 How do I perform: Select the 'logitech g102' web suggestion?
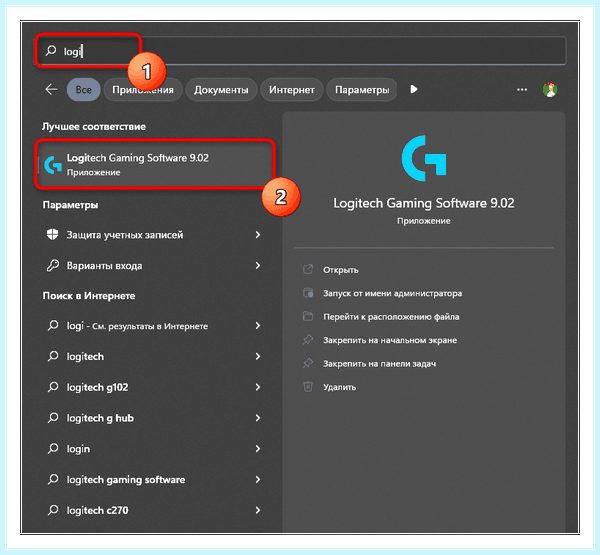(153, 387)
